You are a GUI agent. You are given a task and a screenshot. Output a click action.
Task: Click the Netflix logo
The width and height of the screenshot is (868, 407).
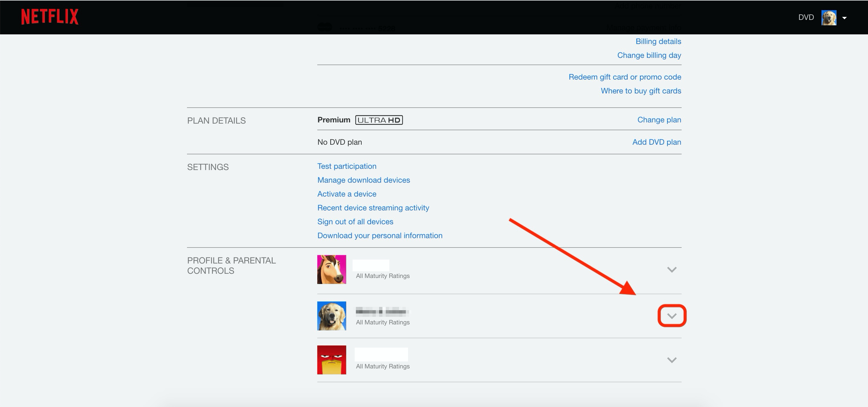tap(50, 17)
